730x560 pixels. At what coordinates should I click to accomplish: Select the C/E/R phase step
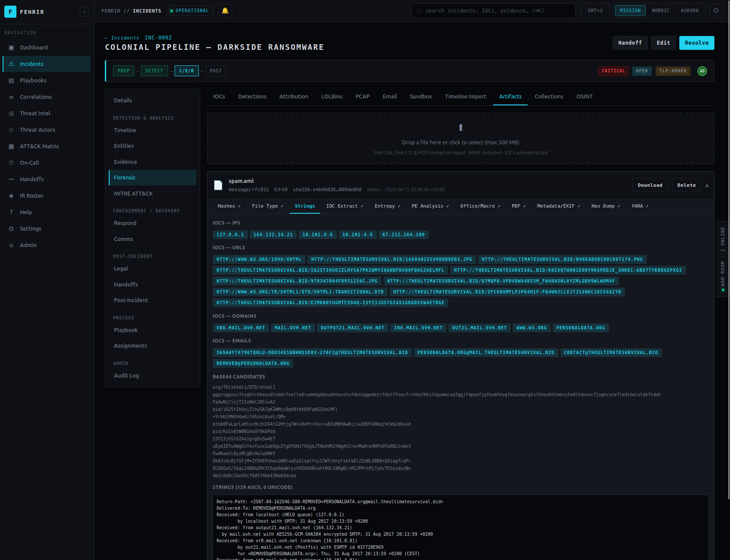pos(187,71)
